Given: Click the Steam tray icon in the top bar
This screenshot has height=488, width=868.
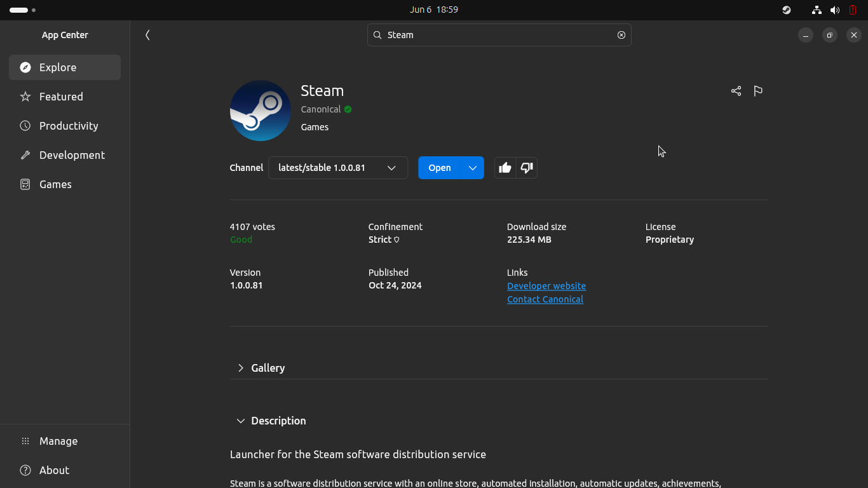Looking at the screenshot, I should coord(787,10).
